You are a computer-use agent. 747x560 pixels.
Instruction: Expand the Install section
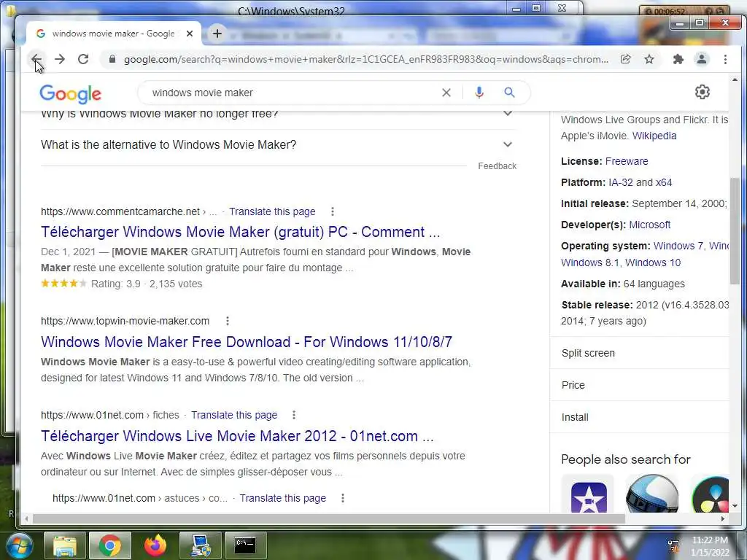(639, 417)
